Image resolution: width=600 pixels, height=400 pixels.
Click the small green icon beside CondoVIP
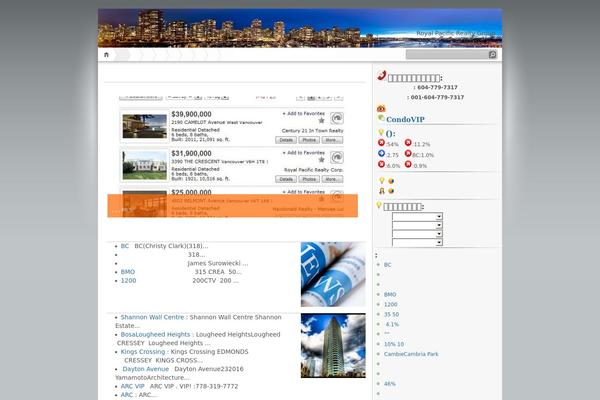381,118
